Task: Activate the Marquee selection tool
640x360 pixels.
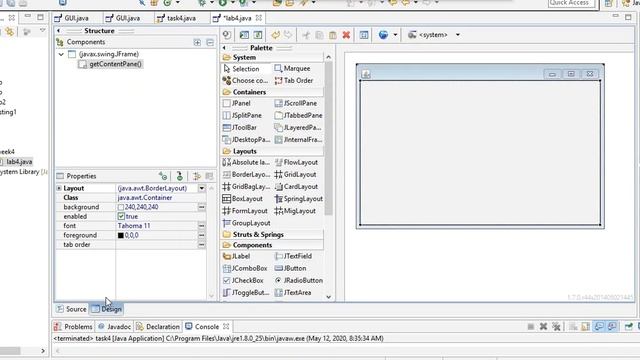Action: [292, 69]
